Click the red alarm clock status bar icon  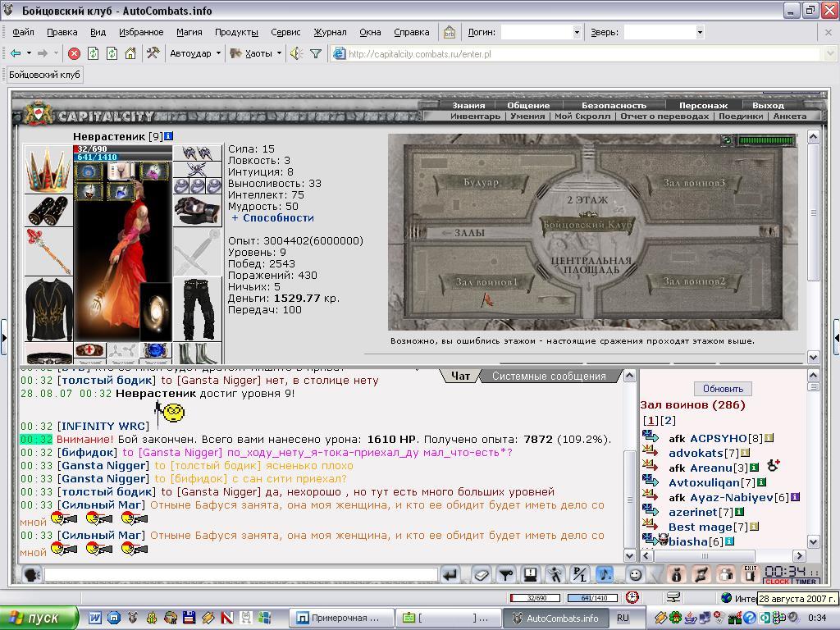632,597
